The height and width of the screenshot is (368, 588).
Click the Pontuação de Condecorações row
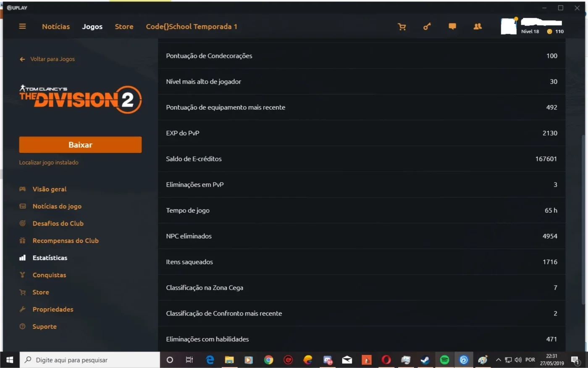362,56
